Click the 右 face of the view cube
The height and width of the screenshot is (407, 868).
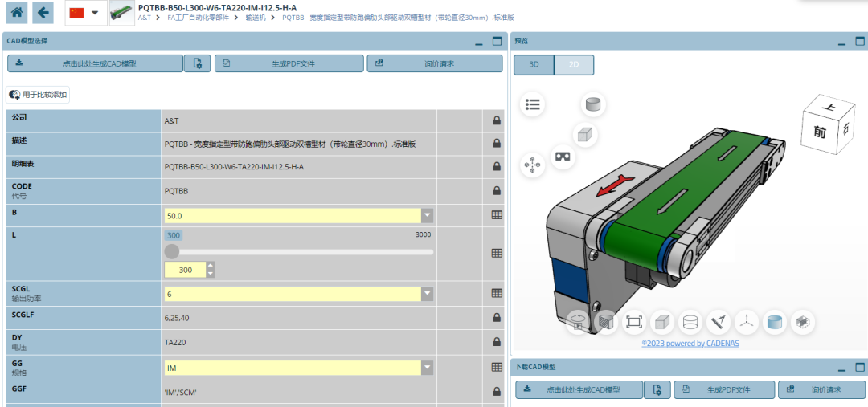tap(845, 129)
